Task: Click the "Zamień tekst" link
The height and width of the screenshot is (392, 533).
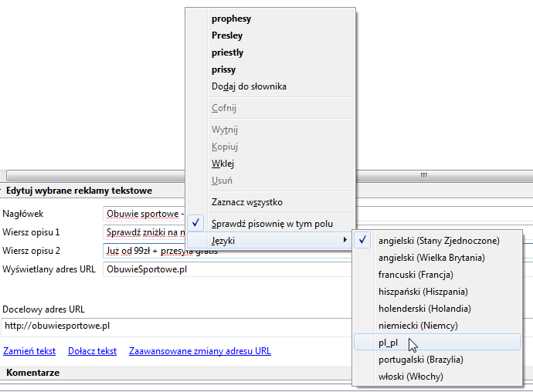Action: [x=29, y=351]
